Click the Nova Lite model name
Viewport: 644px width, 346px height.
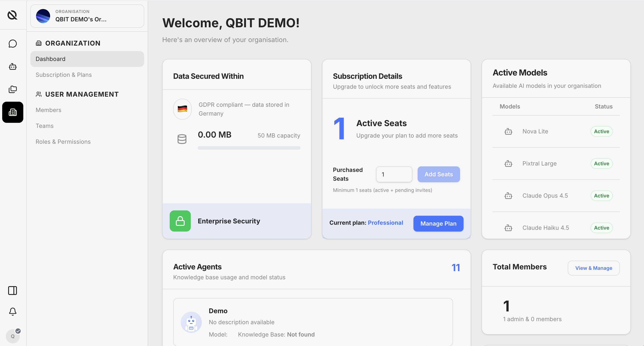click(x=535, y=131)
